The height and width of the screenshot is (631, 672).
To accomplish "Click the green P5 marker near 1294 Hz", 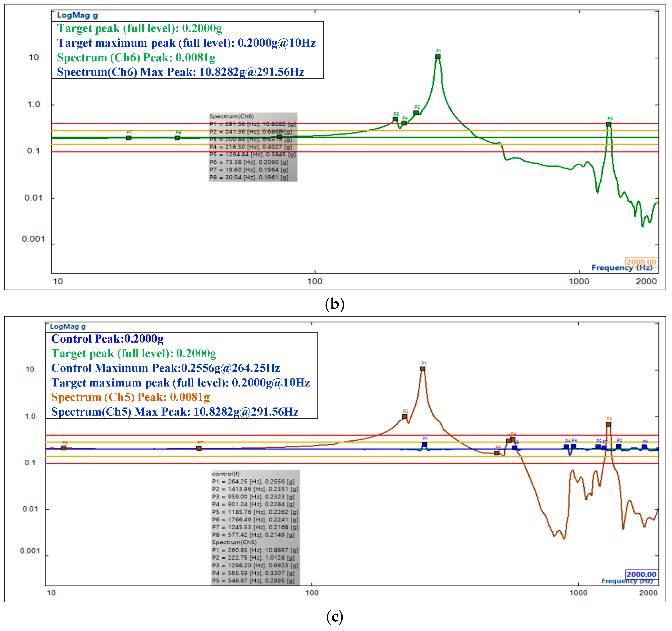I will 609,124.
